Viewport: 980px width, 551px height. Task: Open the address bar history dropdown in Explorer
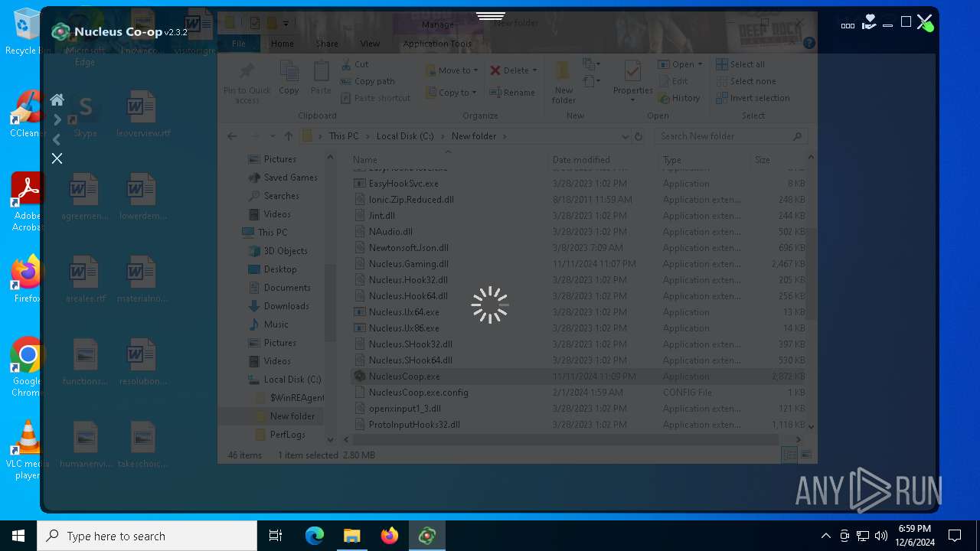pyautogui.click(x=625, y=136)
